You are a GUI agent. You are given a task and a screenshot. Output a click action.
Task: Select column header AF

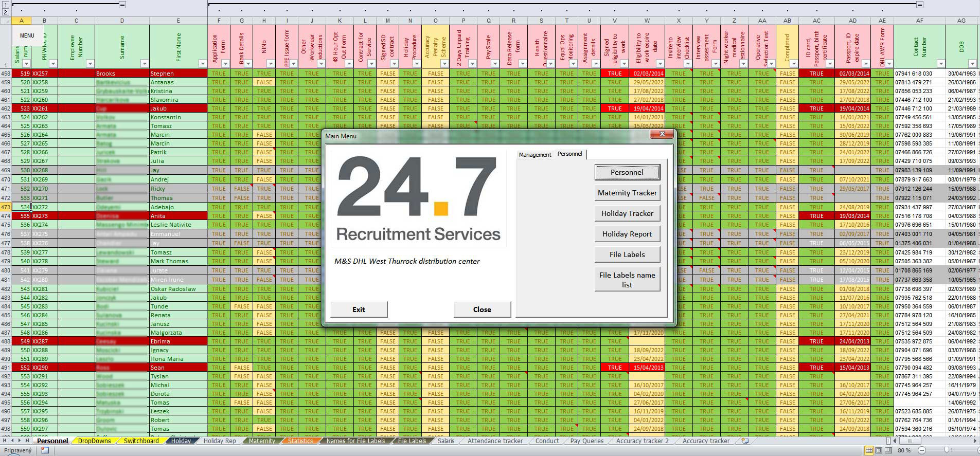click(x=919, y=21)
